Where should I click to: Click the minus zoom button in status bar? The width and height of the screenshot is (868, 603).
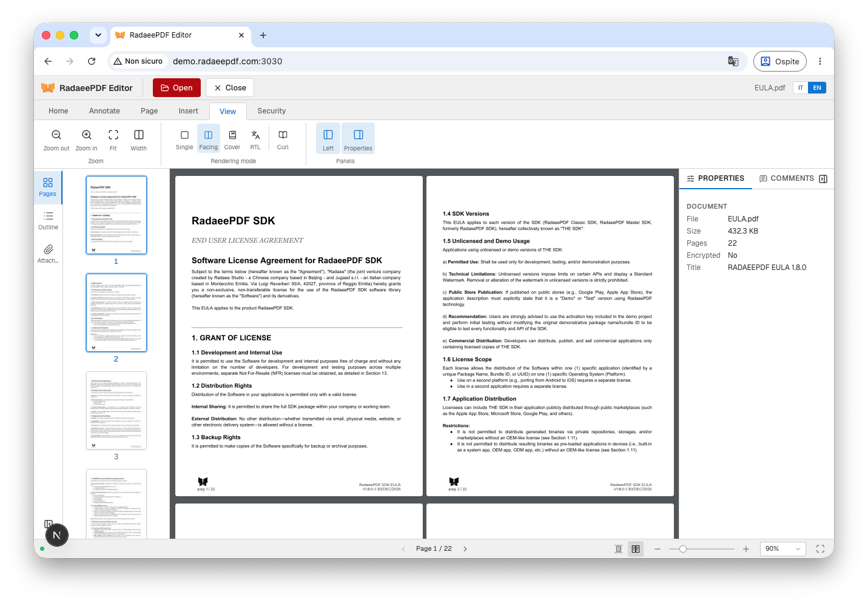point(658,549)
